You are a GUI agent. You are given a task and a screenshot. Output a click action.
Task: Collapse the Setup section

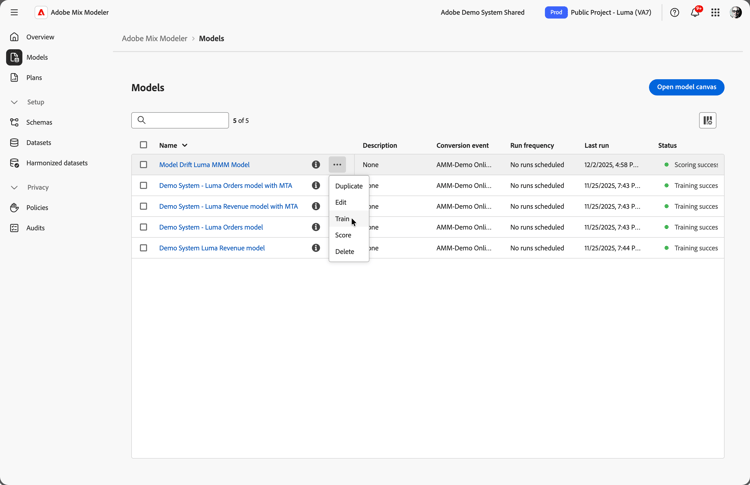pos(14,102)
